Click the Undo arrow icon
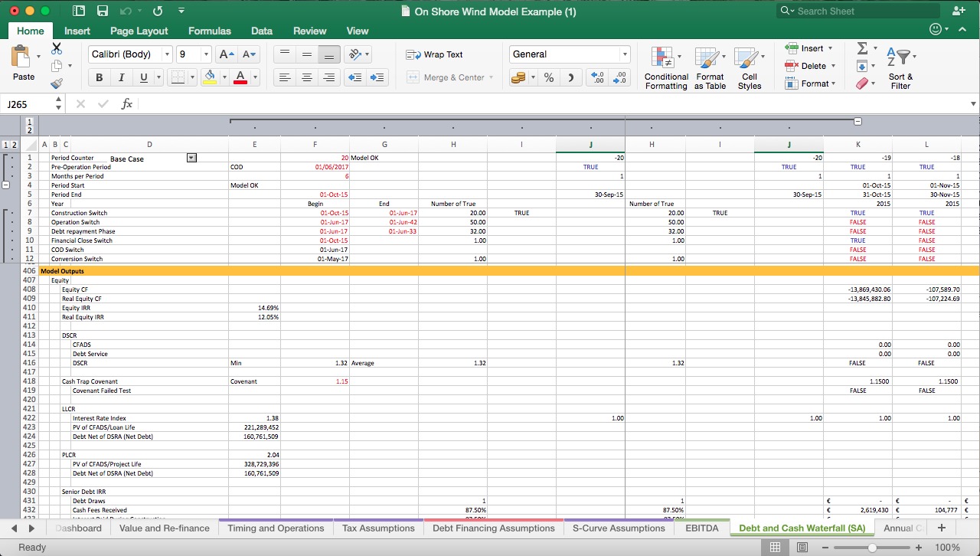The height and width of the screenshot is (556, 980). click(x=126, y=11)
